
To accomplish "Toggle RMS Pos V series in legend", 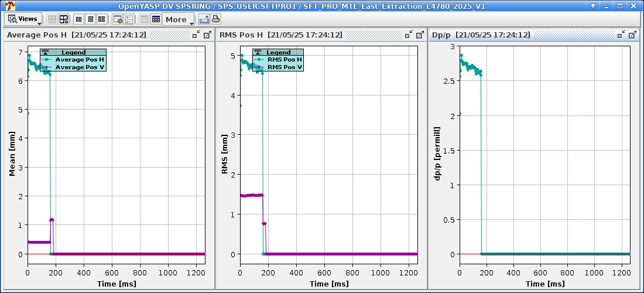I will click(285, 67).
